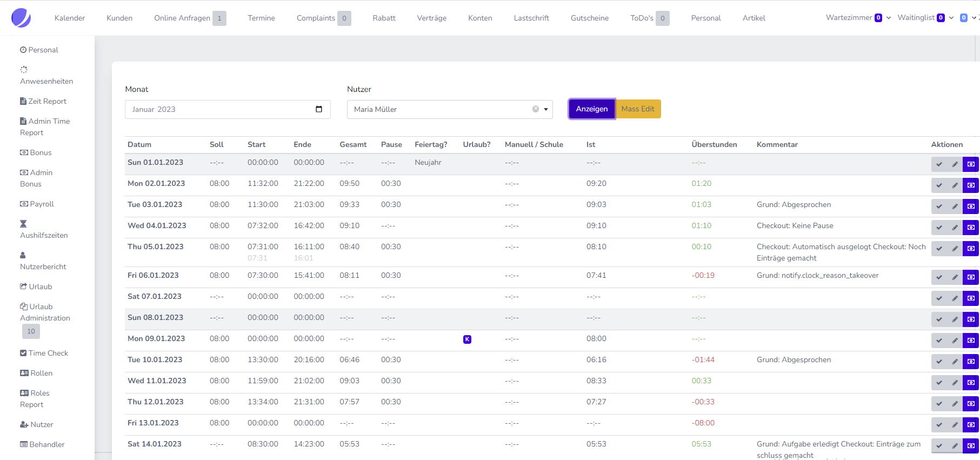980x460 pixels.
Task: Open the Urlaub Administration sidebar link
Action: click(45, 312)
